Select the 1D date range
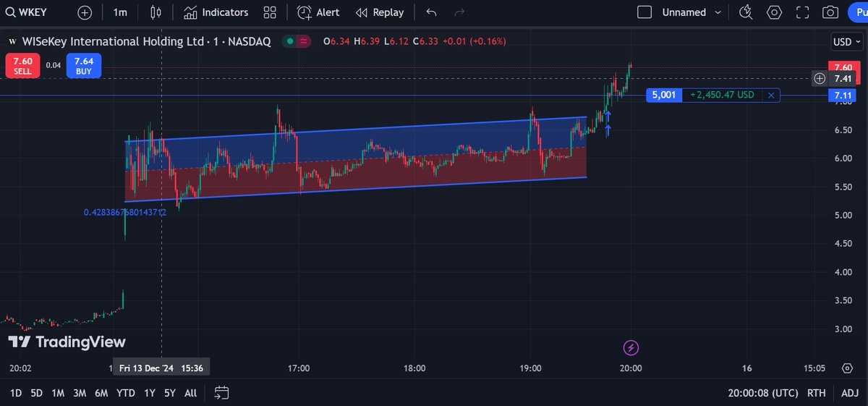The width and height of the screenshot is (868, 406). [x=14, y=393]
